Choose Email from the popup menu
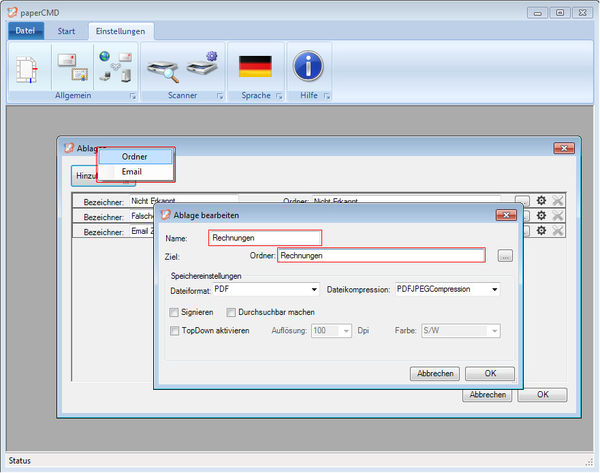Image resolution: width=600 pixels, height=473 pixels. 135,171
